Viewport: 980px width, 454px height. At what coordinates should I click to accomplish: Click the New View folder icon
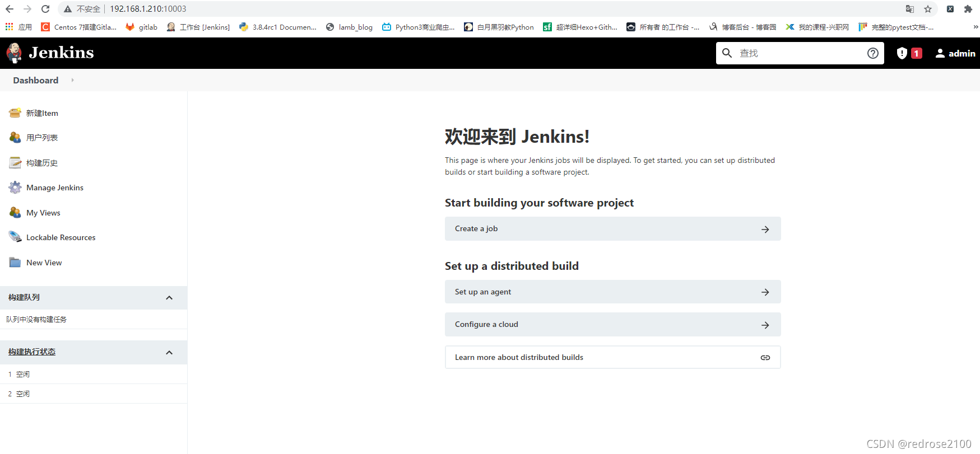pos(15,262)
